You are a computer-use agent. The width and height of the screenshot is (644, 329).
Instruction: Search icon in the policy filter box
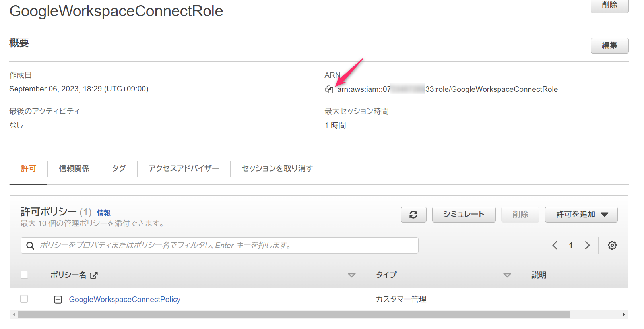[x=30, y=246]
